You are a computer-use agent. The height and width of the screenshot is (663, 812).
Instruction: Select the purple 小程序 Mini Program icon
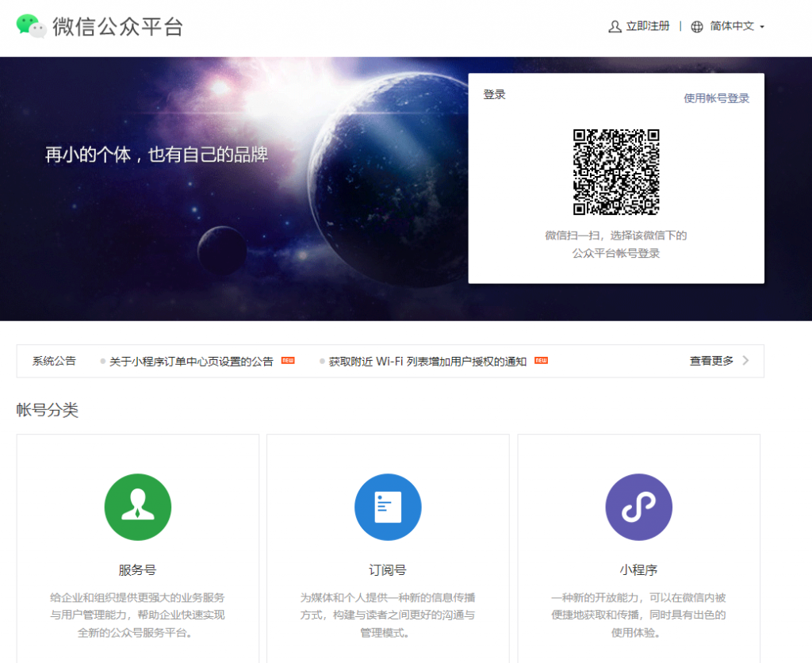pos(639,508)
